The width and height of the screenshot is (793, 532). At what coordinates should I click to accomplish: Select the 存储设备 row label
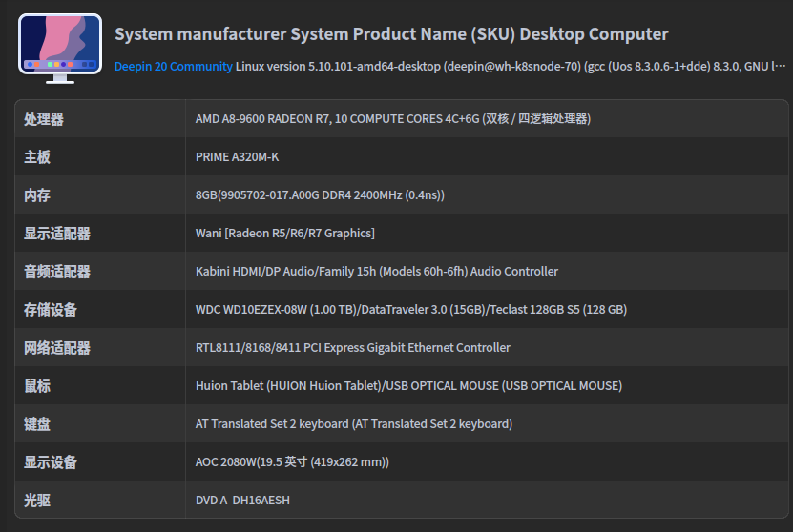tap(51, 310)
